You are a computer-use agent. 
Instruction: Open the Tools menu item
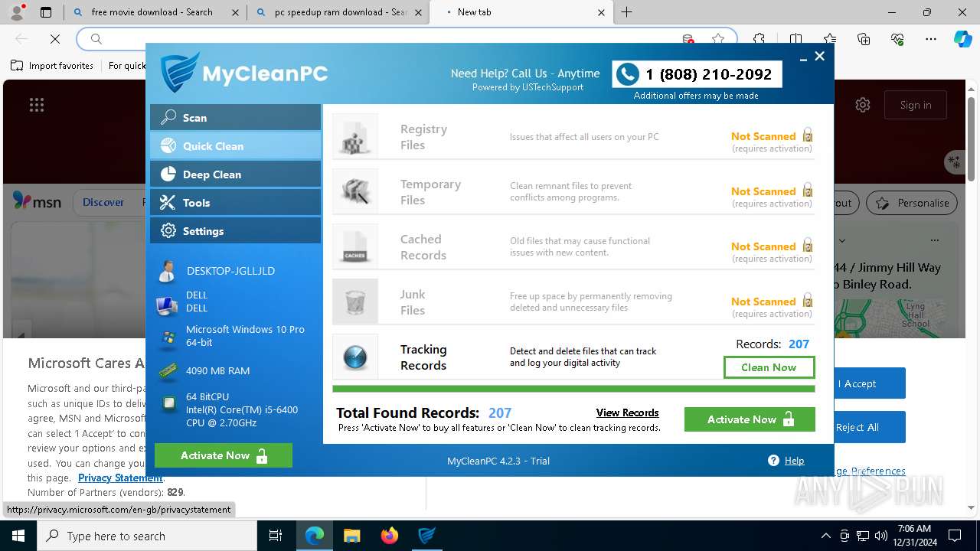tap(235, 203)
